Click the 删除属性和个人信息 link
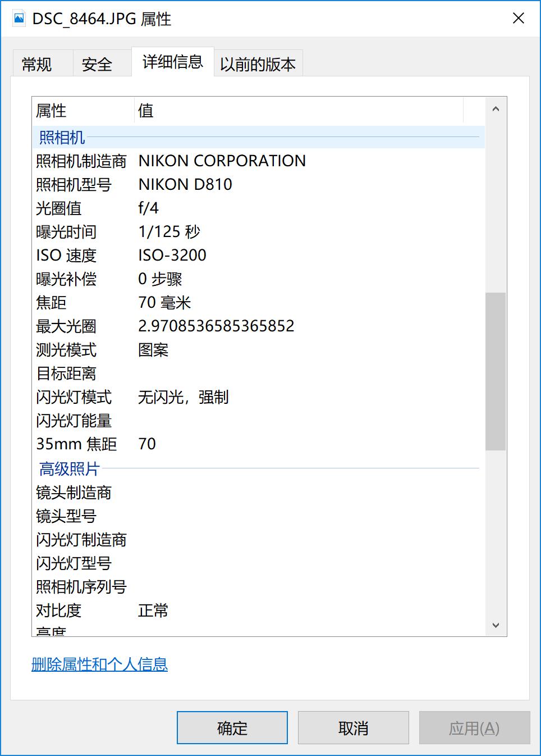 click(x=99, y=664)
